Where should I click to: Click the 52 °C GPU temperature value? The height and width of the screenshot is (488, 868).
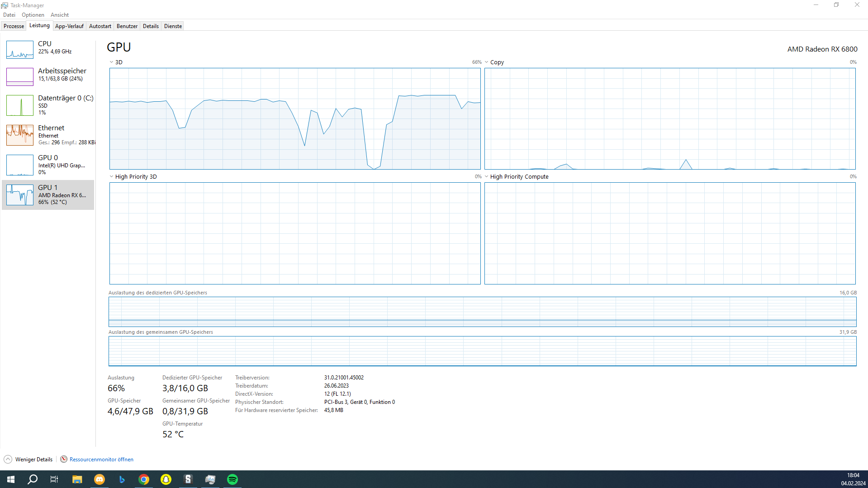tap(173, 434)
